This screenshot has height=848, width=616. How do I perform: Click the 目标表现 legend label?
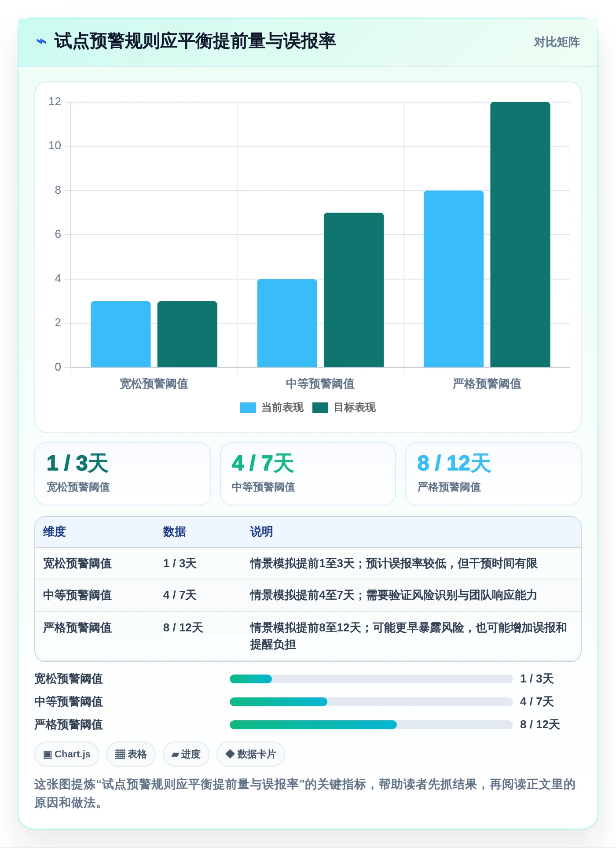coord(355,408)
